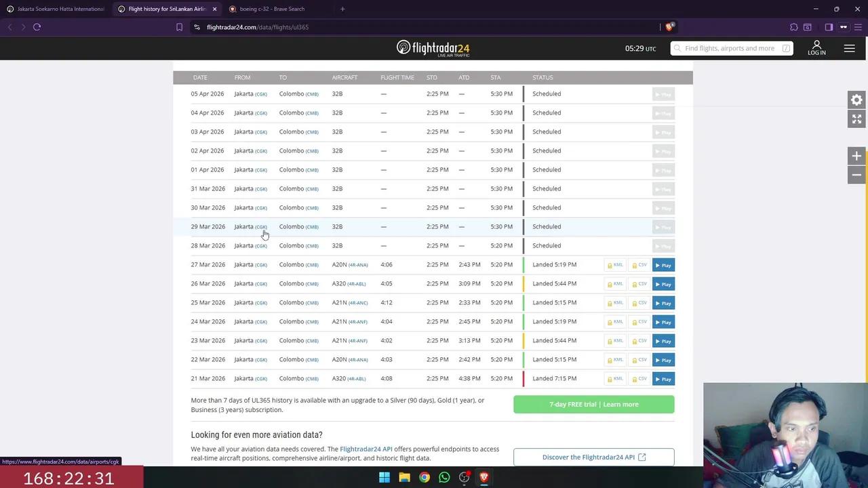Download locked KML for 24 Mar 2026

tap(615, 322)
